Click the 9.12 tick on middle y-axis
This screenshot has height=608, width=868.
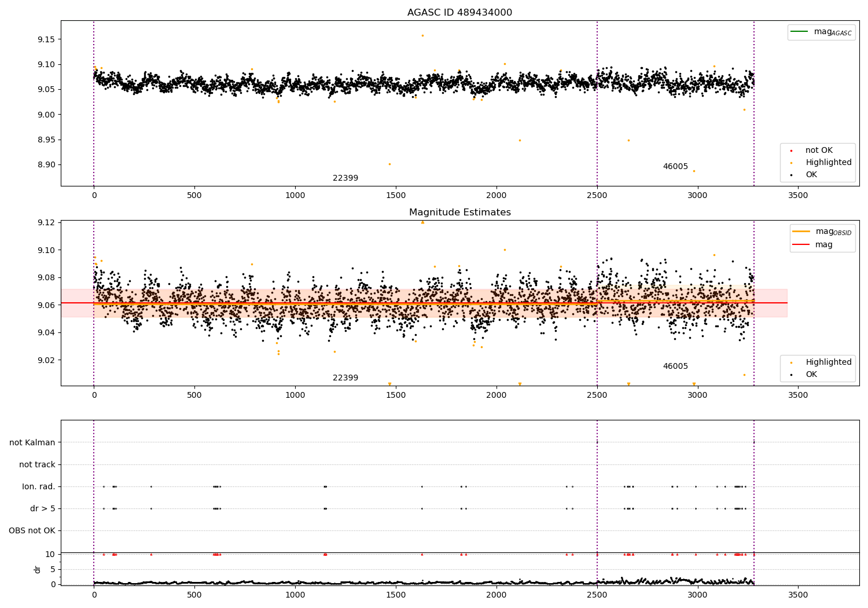tap(46, 223)
